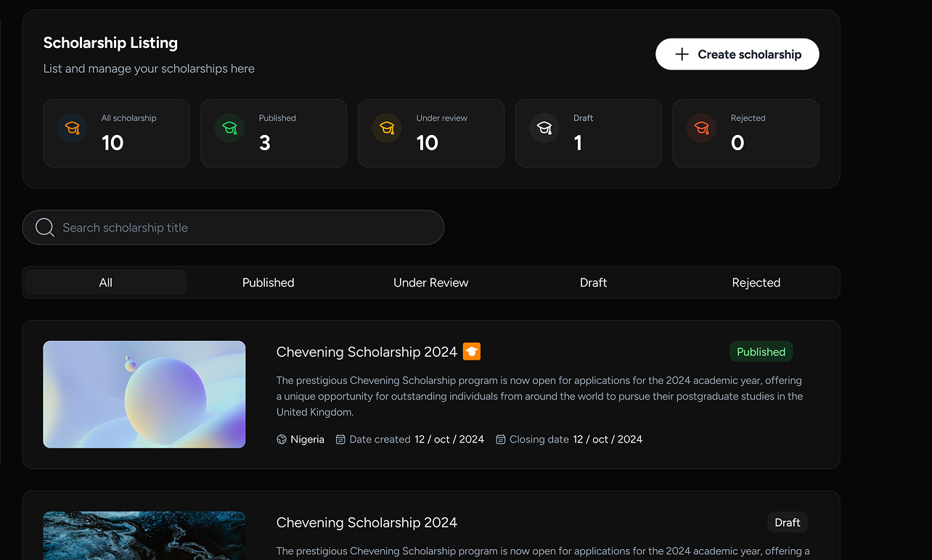Image resolution: width=932 pixels, height=560 pixels.
Task: Click the white Draft cap icon
Action: 544,128
